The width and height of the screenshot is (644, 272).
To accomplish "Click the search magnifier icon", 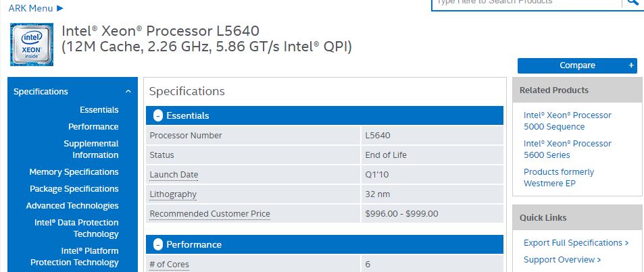I will (x=633, y=3).
